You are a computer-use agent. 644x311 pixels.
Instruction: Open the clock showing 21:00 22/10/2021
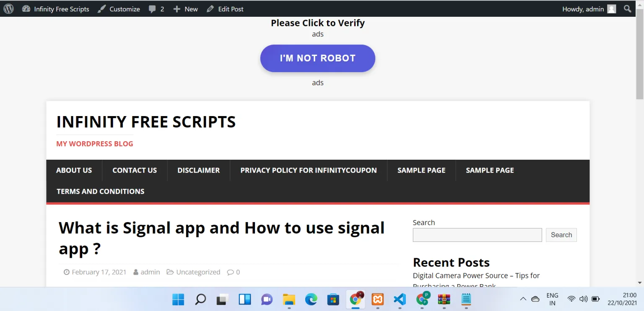[x=622, y=299]
